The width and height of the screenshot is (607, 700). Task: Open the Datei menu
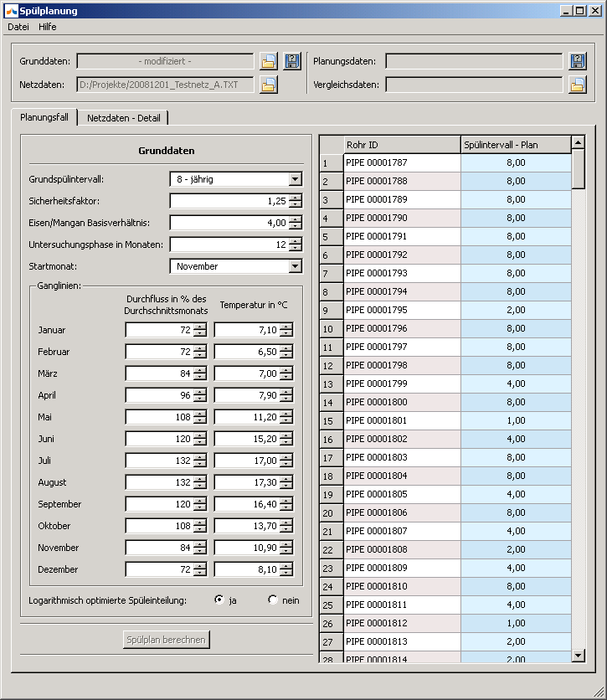[x=18, y=27]
